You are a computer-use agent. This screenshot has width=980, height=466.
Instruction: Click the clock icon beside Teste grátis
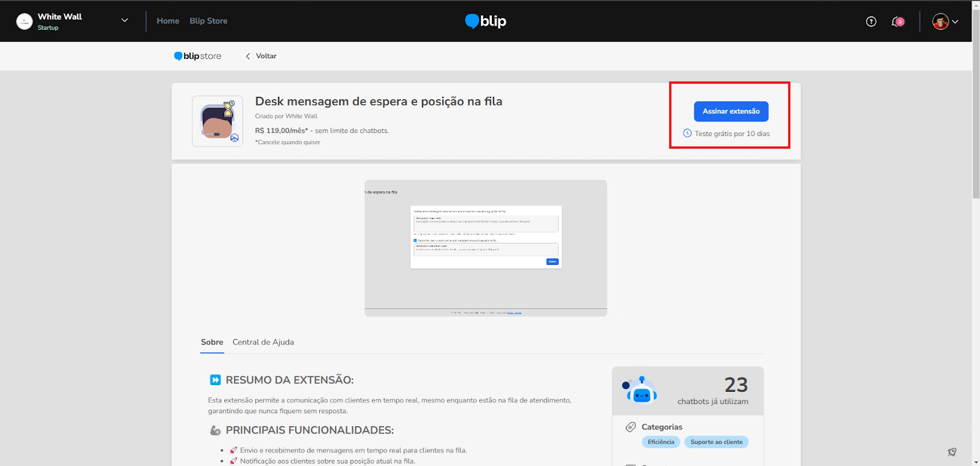click(687, 133)
